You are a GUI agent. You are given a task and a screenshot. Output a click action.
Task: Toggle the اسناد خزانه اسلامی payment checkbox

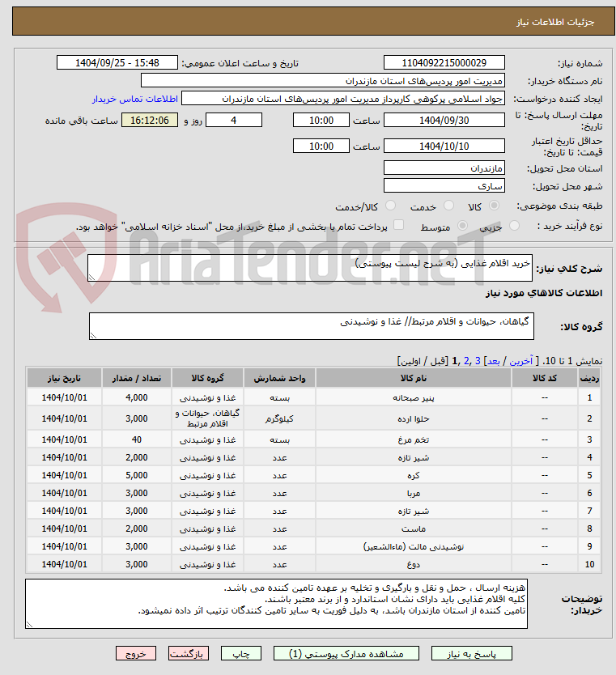(x=399, y=225)
